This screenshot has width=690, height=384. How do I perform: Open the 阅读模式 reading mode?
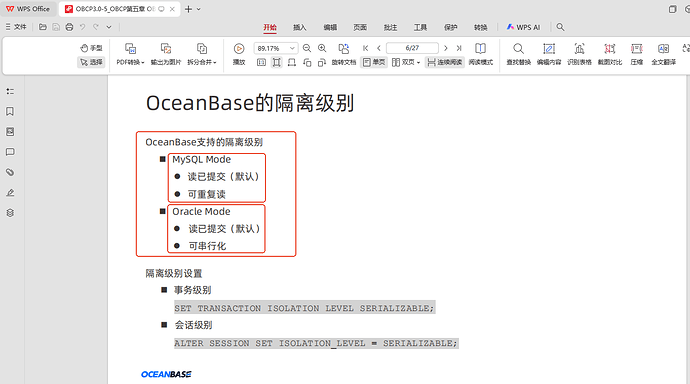481,54
